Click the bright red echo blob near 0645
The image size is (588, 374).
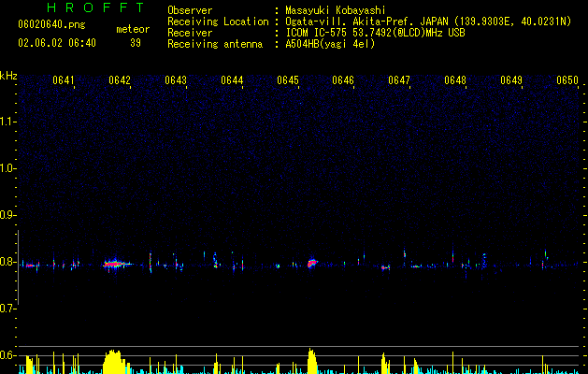pos(312,263)
